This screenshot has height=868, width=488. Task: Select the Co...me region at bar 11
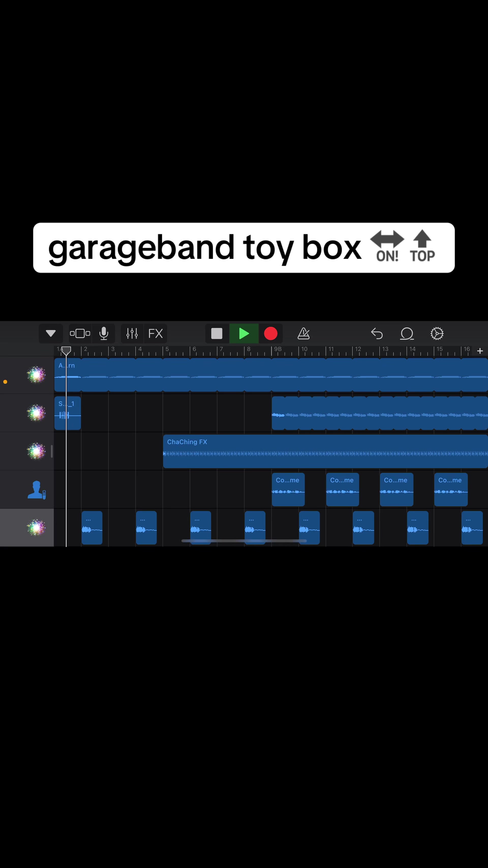[x=342, y=490]
